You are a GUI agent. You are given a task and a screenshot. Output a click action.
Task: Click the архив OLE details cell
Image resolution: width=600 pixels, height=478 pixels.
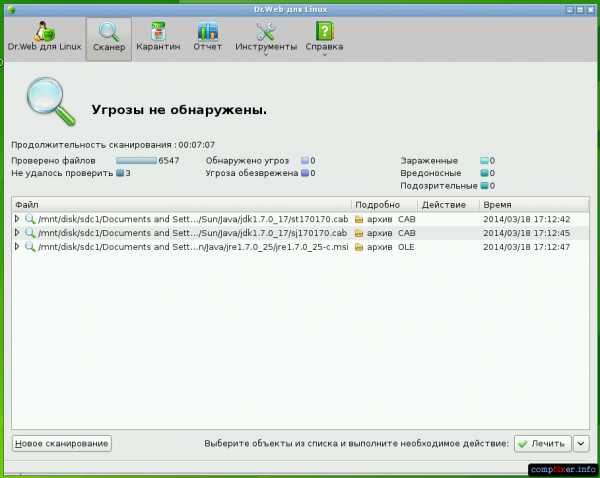385,247
